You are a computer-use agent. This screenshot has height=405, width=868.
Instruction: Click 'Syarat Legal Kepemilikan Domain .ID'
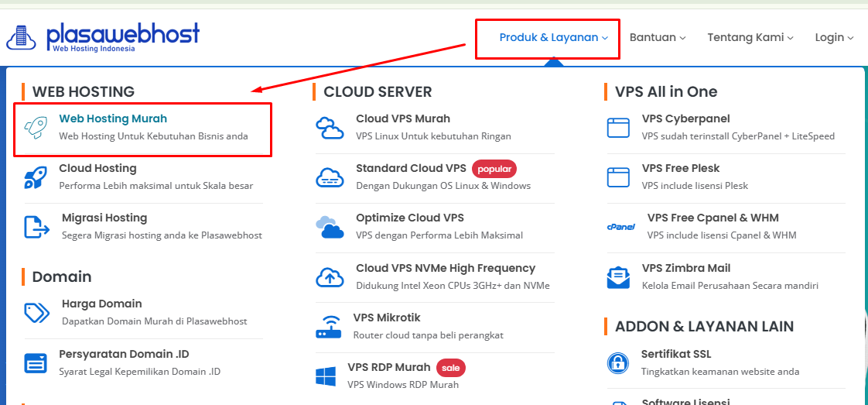pos(139,371)
